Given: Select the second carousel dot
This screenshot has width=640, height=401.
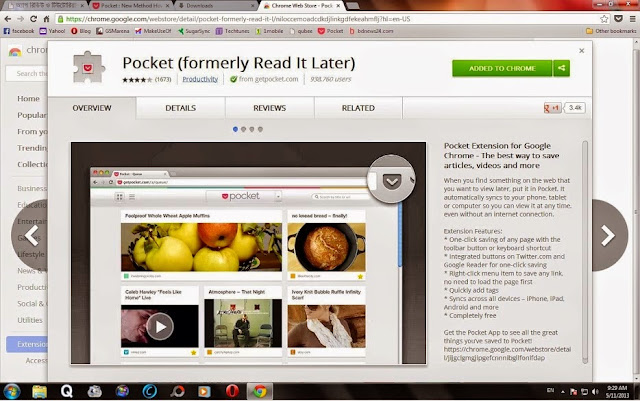Looking at the screenshot, I should point(243,129).
